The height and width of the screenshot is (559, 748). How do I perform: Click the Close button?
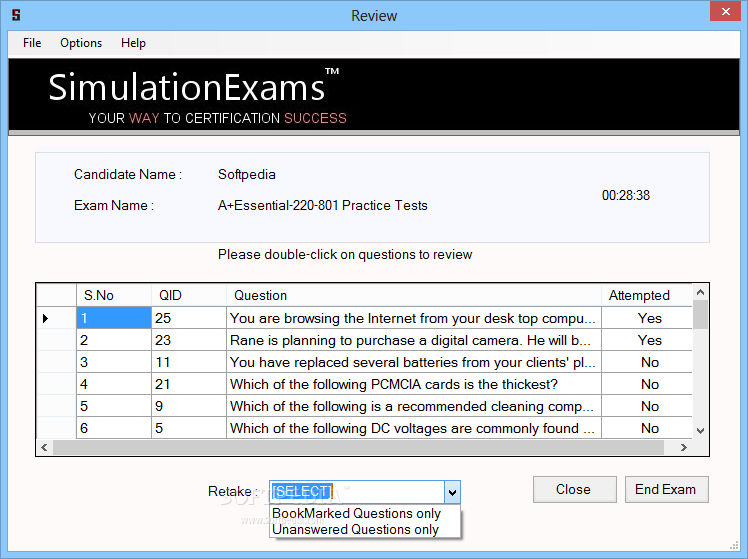point(574,489)
